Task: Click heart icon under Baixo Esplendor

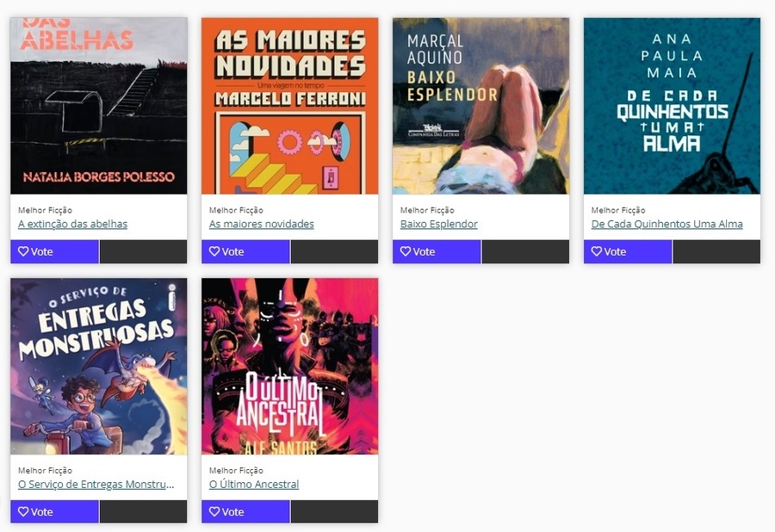Action: [x=406, y=251]
